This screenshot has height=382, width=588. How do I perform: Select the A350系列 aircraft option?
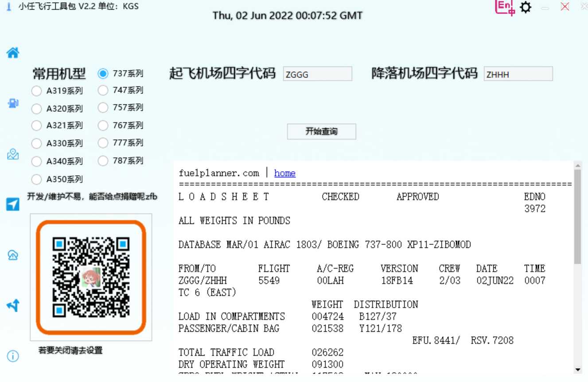click(x=57, y=179)
